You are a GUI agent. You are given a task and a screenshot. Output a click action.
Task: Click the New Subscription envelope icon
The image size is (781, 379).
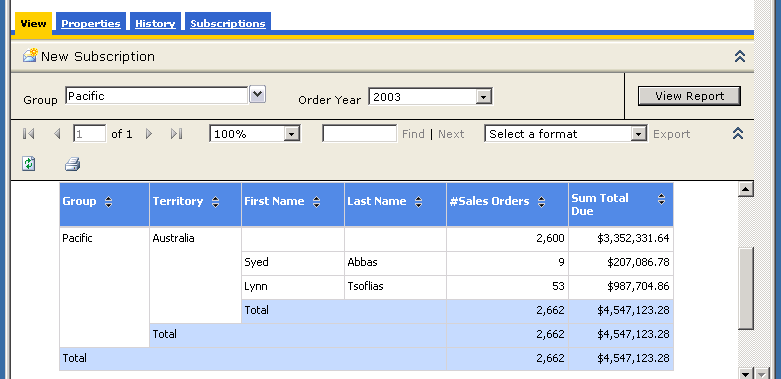(x=30, y=55)
